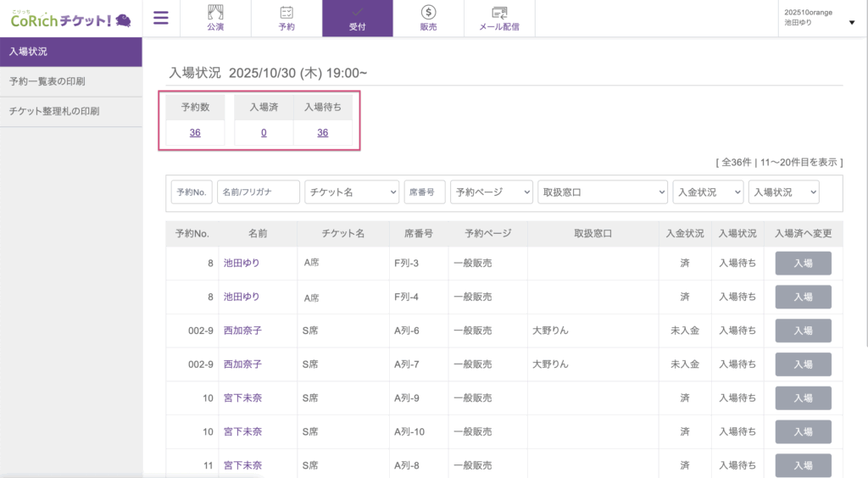Open the 入場状況 filter dropdown
The image size is (868, 478).
pyautogui.click(x=783, y=192)
